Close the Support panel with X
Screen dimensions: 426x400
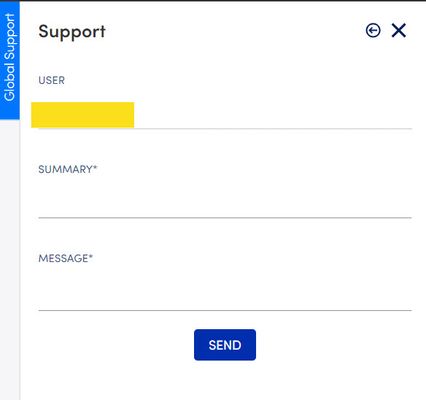pos(399,30)
